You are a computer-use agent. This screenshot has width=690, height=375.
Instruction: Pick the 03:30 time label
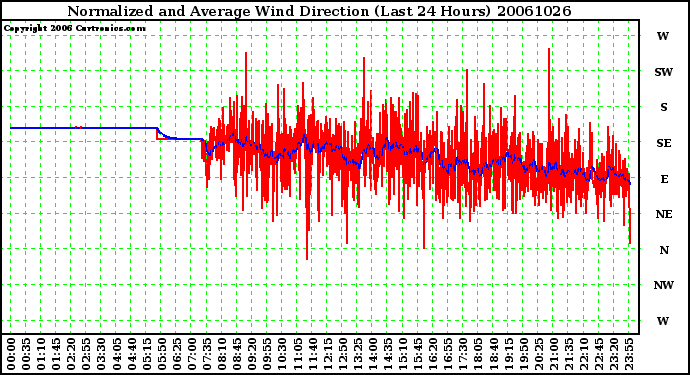(x=101, y=355)
